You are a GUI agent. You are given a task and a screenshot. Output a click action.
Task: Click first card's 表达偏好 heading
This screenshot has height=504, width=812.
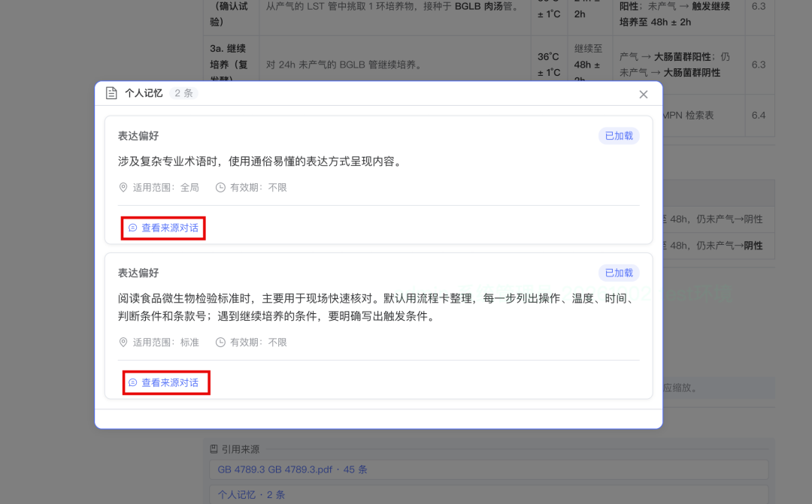138,136
